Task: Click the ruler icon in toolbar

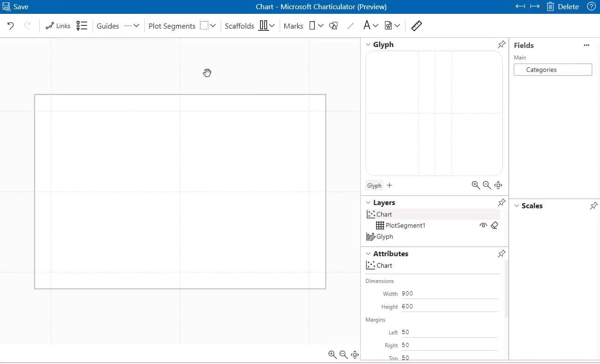Action: (x=417, y=26)
